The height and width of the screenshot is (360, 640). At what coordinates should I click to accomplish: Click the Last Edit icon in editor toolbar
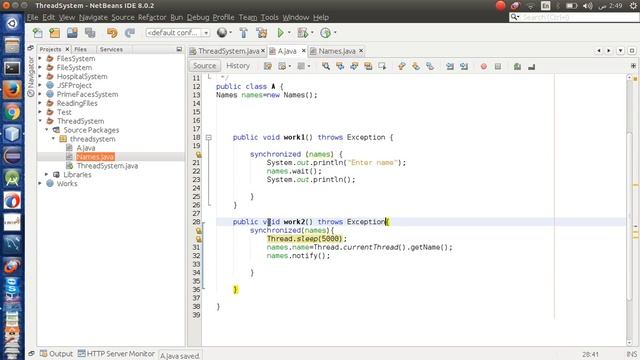click(268, 66)
